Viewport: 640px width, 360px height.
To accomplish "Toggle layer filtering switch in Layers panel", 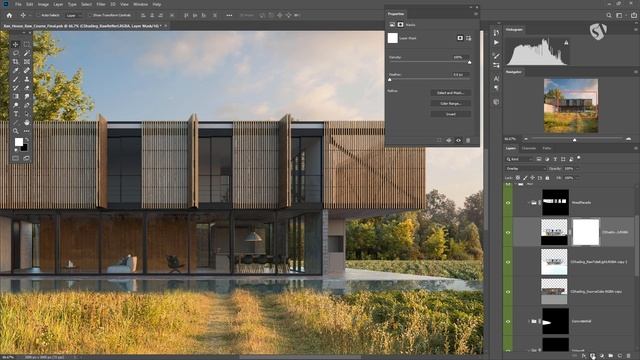I will click(x=579, y=158).
